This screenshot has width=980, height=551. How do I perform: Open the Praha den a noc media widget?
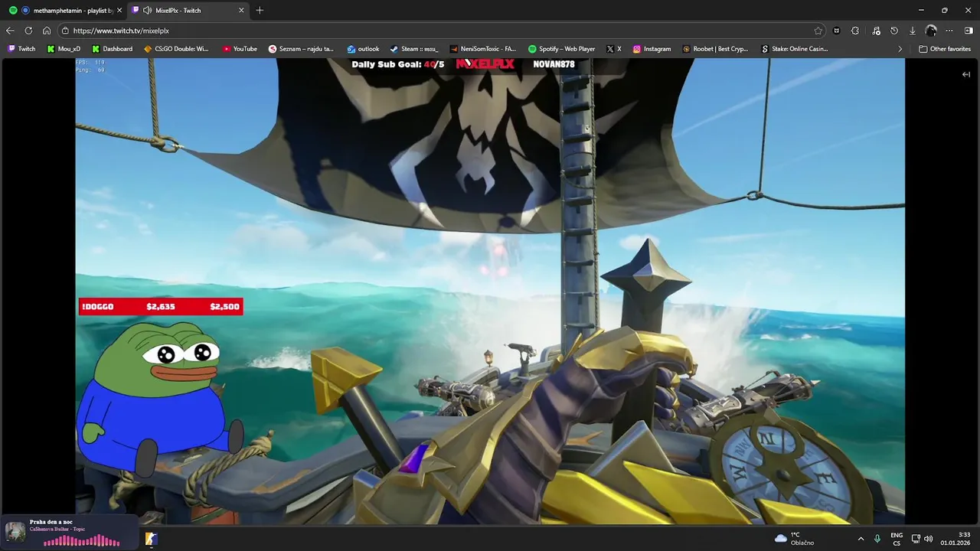[70, 532]
